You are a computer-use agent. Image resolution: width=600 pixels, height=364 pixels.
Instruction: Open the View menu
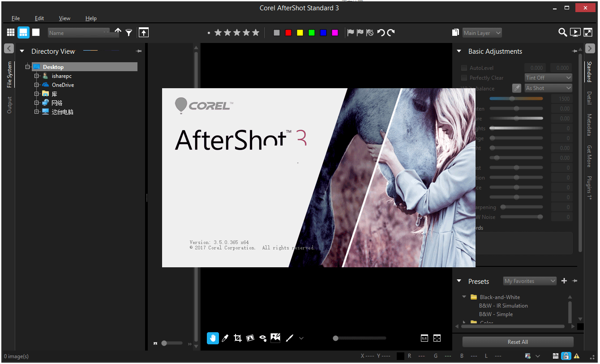point(64,18)
